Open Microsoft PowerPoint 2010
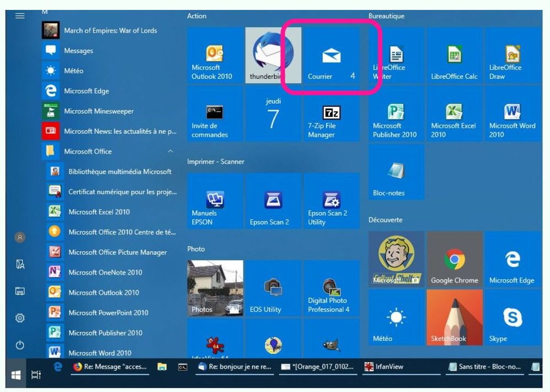The height and width of the screenshot is (392, 550). [113, 313]
